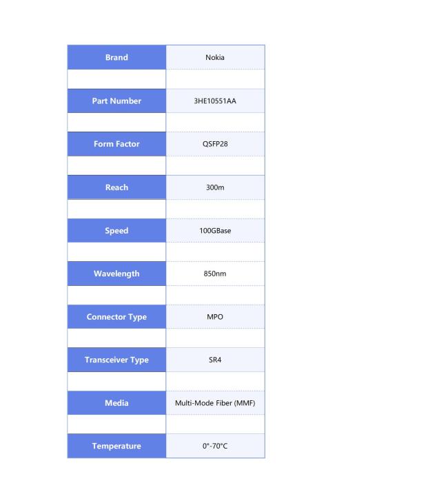
Task: Select the 300m reach value
Action: (215, 187)
